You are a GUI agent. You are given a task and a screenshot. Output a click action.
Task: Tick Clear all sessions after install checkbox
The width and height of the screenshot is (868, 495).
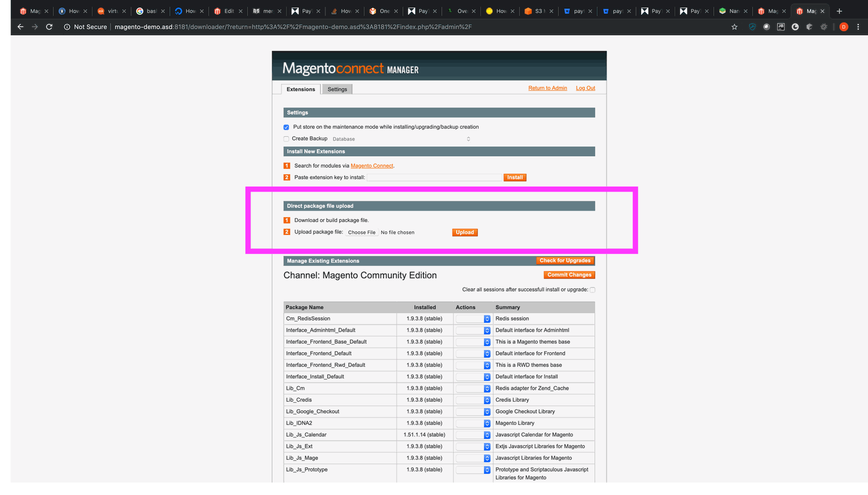592,290
